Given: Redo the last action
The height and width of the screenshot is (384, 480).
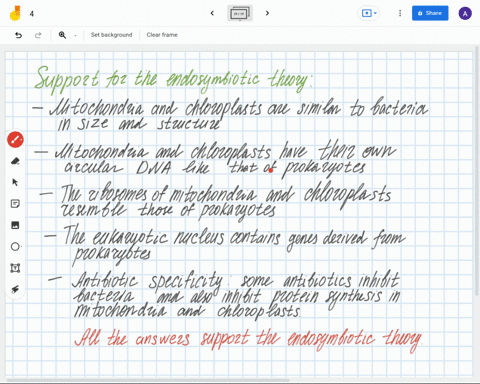Looking at the screenshot, I should (38, 35).
